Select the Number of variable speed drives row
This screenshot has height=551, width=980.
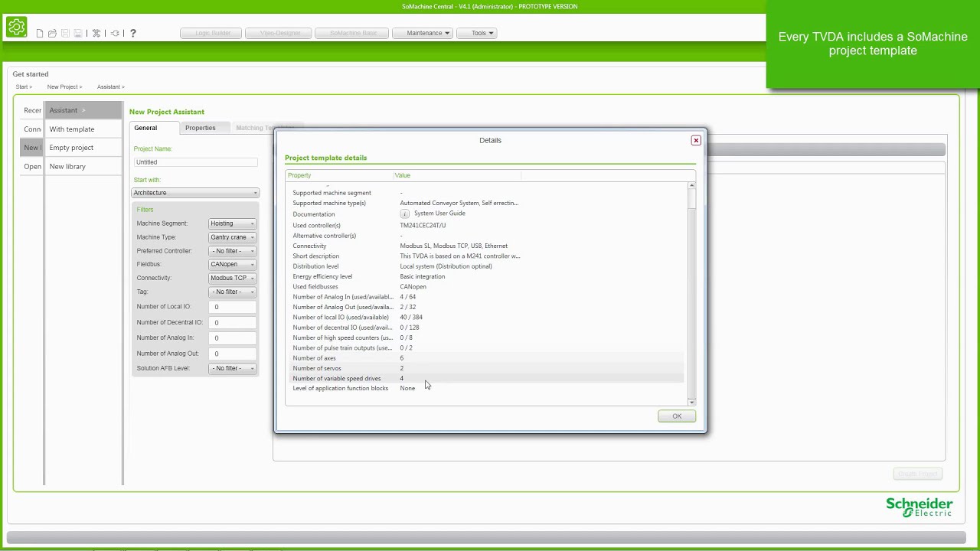(x=487, y=378)
